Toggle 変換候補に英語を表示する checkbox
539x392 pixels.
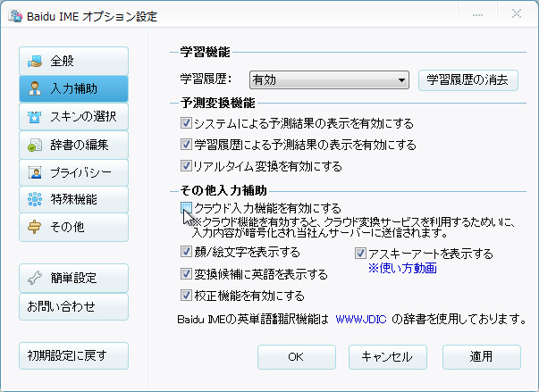[x=186, y=273]
